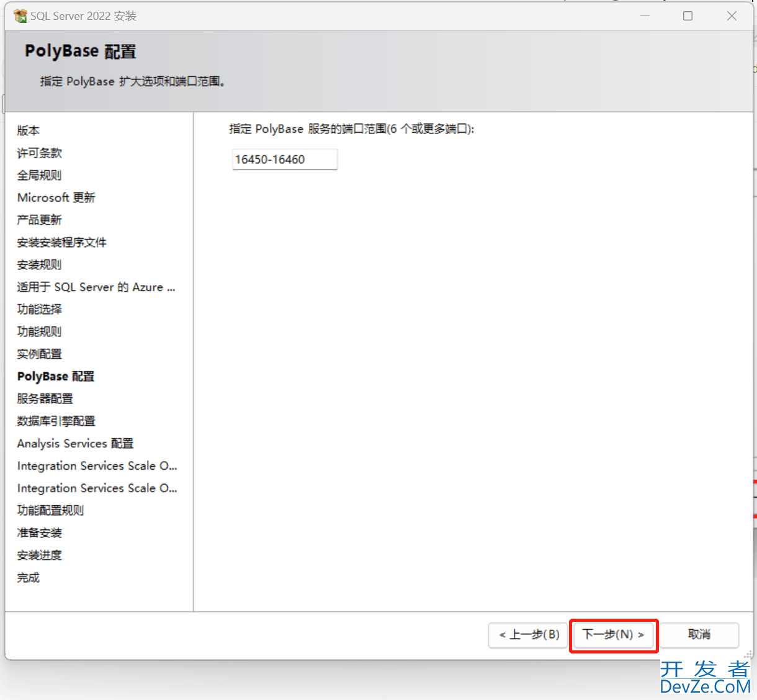
Task: Click the 下一步(N) > button
Action: [x=613, y=635]
